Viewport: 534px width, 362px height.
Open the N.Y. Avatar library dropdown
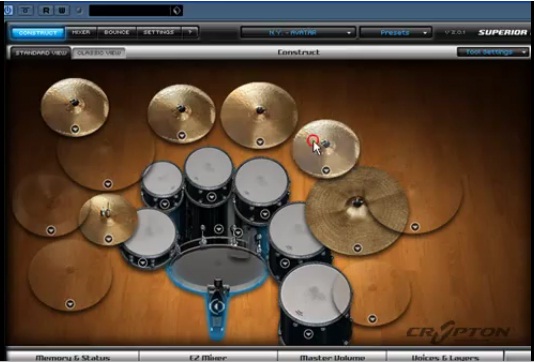pyautogui.click(x=298, y=33)
